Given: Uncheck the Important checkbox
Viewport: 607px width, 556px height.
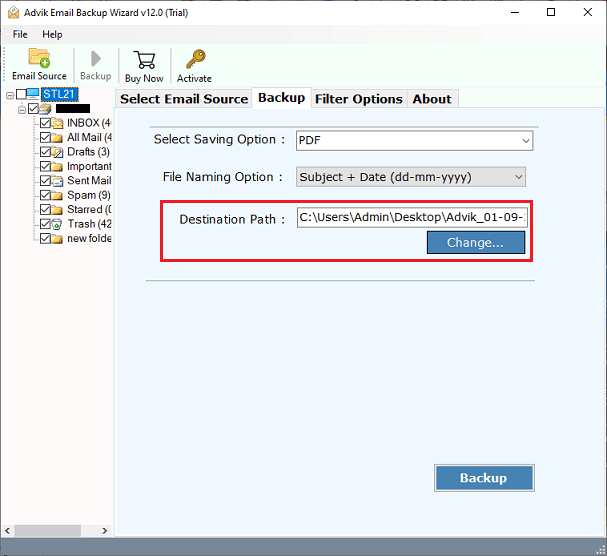Looking at the screenshot, I should click(x=45, y=166).
